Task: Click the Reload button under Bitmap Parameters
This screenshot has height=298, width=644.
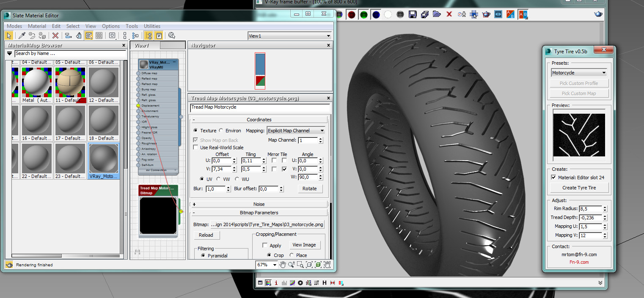Action: pyautogui.click(x=206, y=235)
